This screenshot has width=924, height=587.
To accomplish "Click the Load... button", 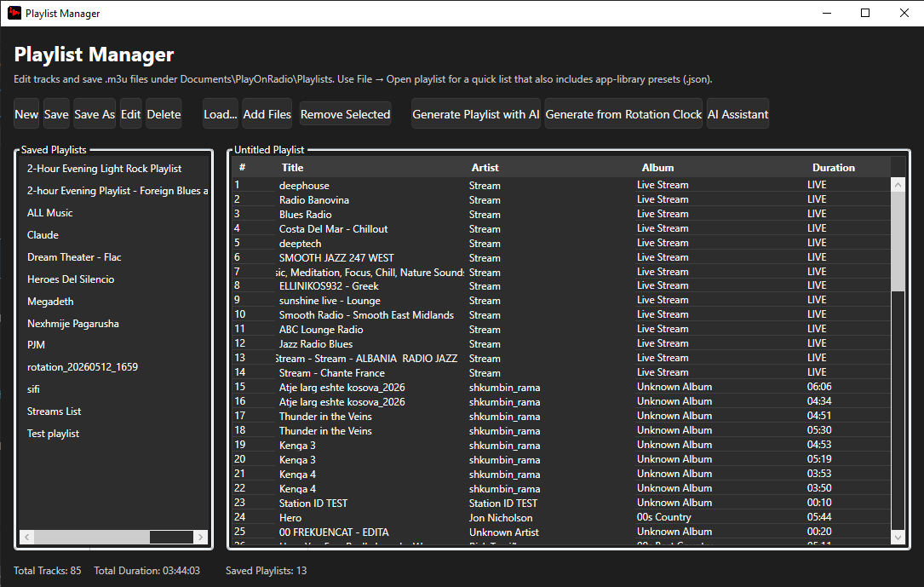I will (x=221, y=114).
